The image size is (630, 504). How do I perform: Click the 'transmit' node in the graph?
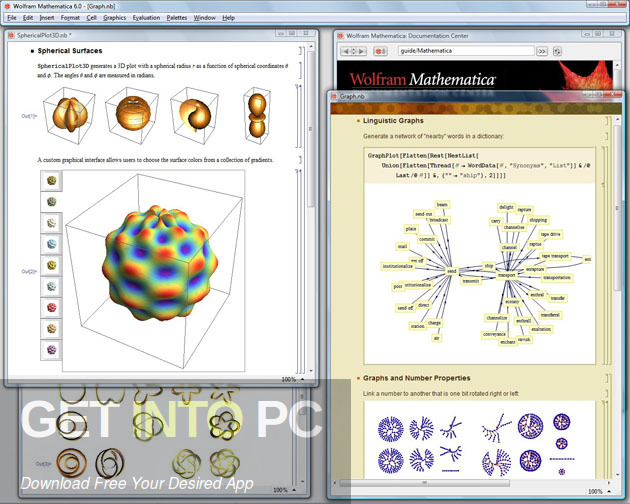pyautogui.click(x=470, y=281)
